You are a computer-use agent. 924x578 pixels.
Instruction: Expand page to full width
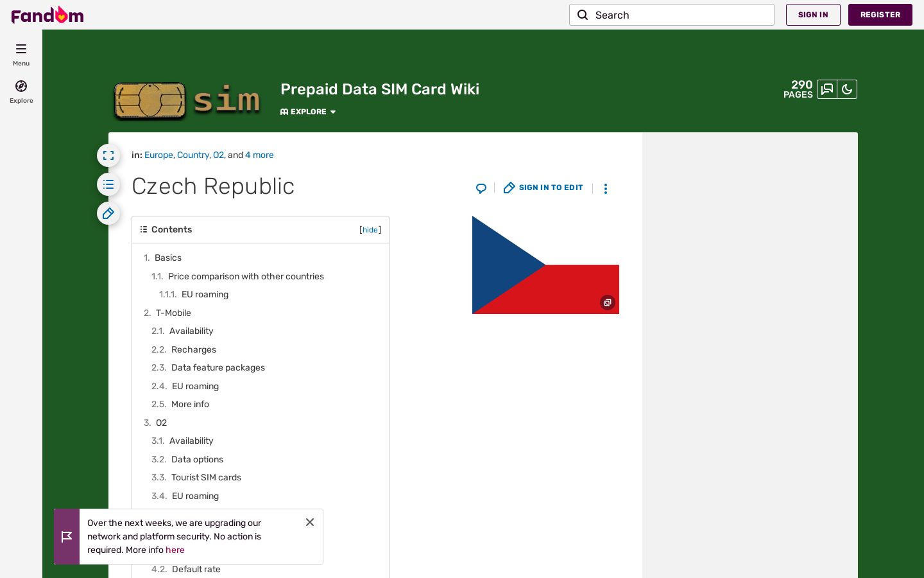coord(108,155)
